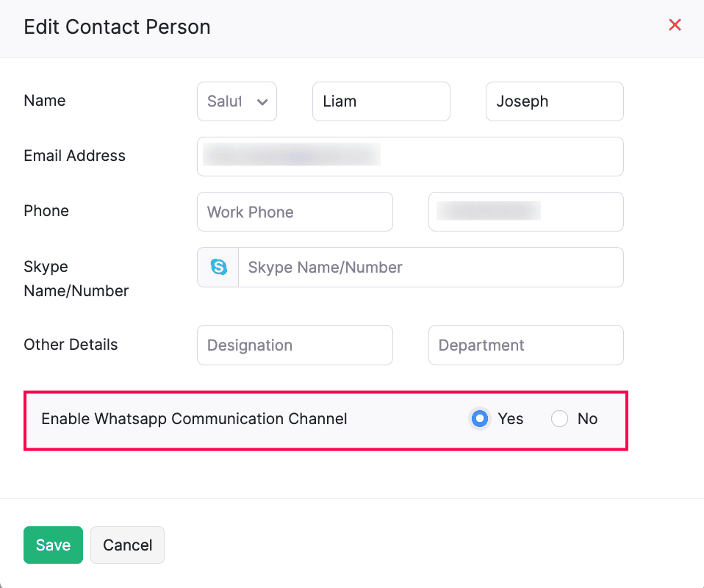
Task: Click the Cancel button
Action: tap(126, 545)
